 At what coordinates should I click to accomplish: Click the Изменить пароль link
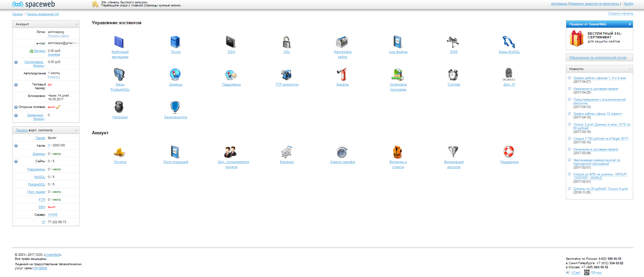(x=58, y=36)
